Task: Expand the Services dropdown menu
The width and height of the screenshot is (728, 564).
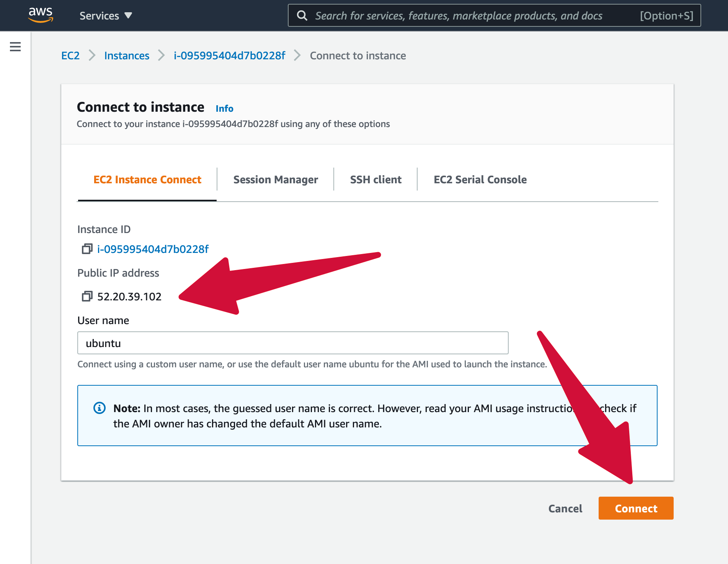Action: 106,16
